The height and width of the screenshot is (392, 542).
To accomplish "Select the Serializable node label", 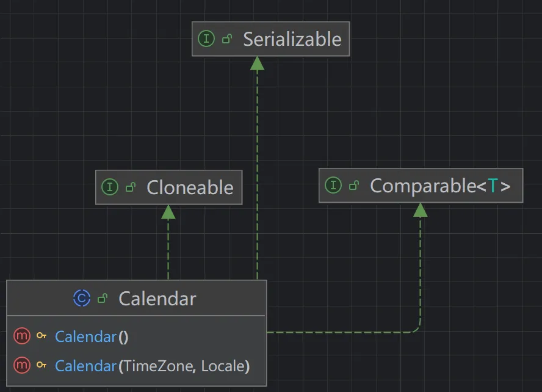I will point(292,39).
